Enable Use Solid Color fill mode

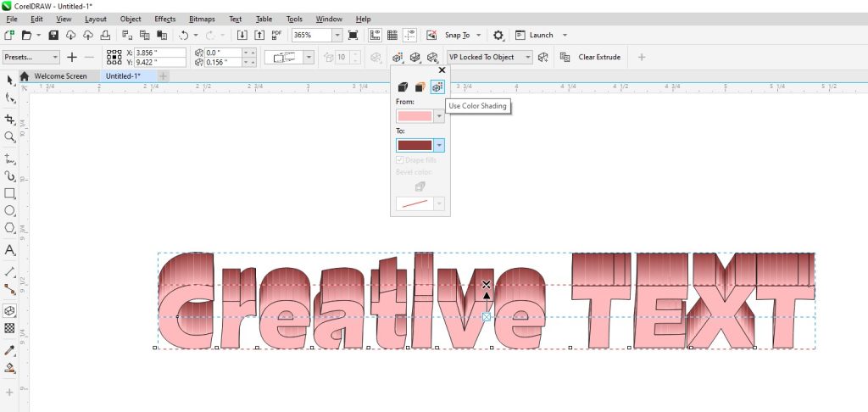[x=420, y=86]
